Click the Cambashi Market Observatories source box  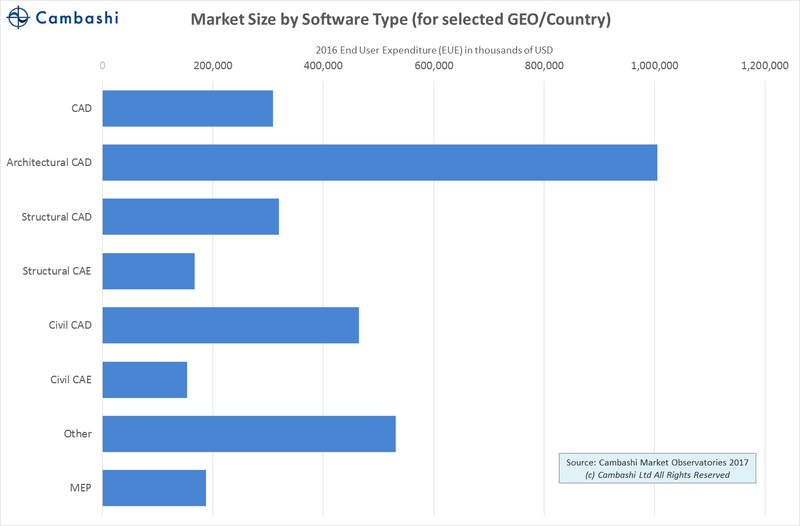pyautogui.click(x=659, y=469)
